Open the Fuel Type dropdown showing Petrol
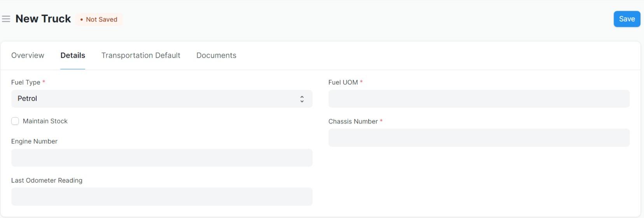 click(x=156, y=99)
